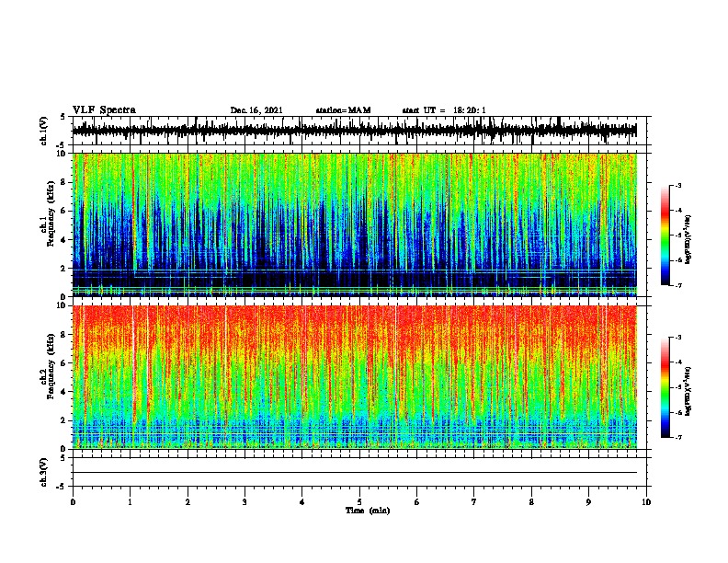This screenshot has width=728, height=563.
Task: Click time axis tick label "1"
Action: click(x=130, y=502)
